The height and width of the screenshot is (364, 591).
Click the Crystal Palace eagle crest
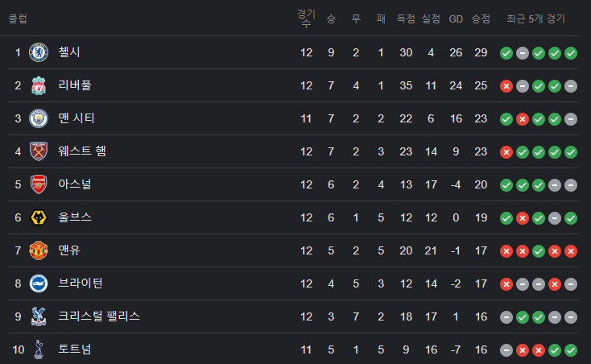(39, 316)
